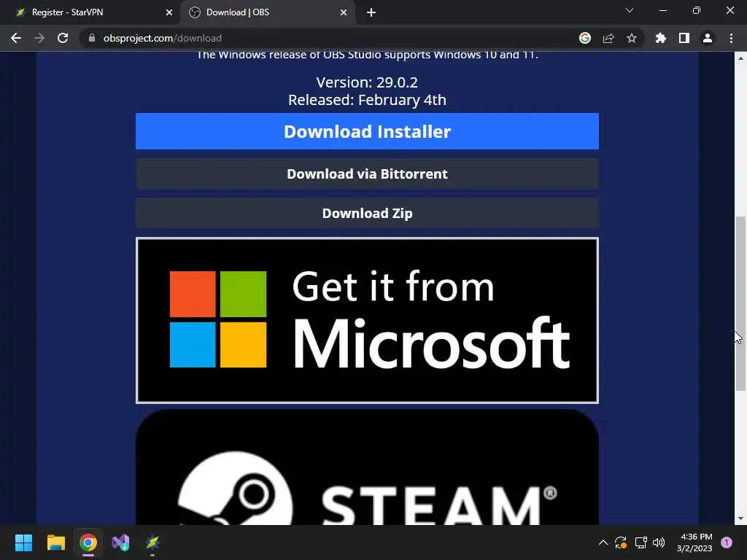
Task: Open volume control tray icon
Action: pyautogui.click(x=659, y=542)
